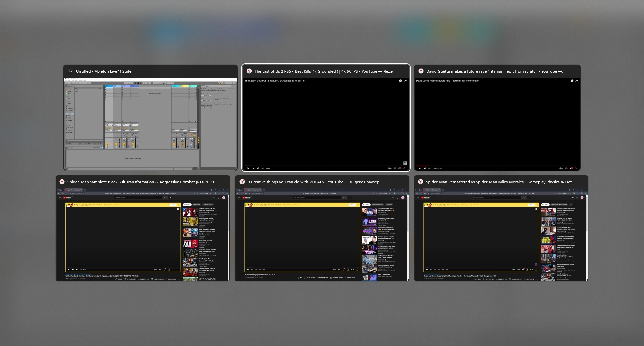The height and width of the screenshot is (346, 644).
Task: Select the 9 Creative things browser tab
Action: [x=253, y=190]
